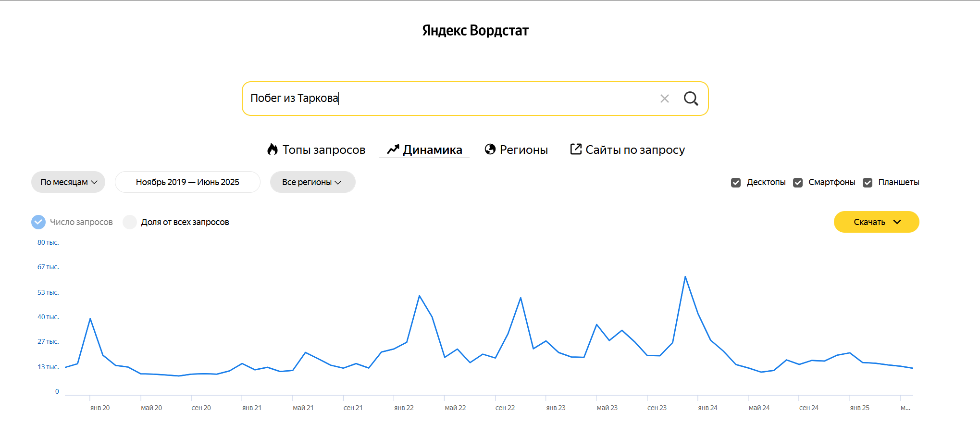Toggle the Планшеты checkbox

tap(868, 183)
